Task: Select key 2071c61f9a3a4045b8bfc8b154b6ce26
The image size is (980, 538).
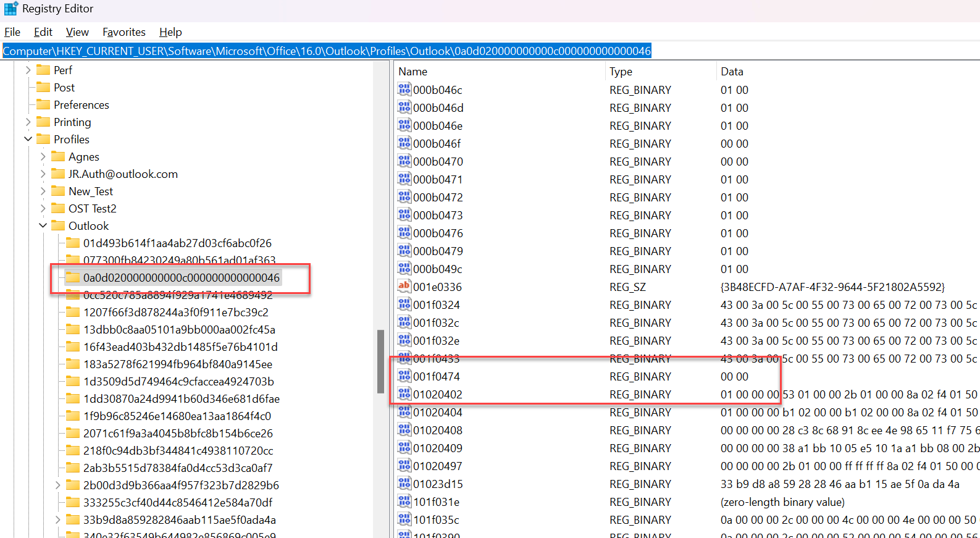Action: pyautogui.click(x=178, y=434)
